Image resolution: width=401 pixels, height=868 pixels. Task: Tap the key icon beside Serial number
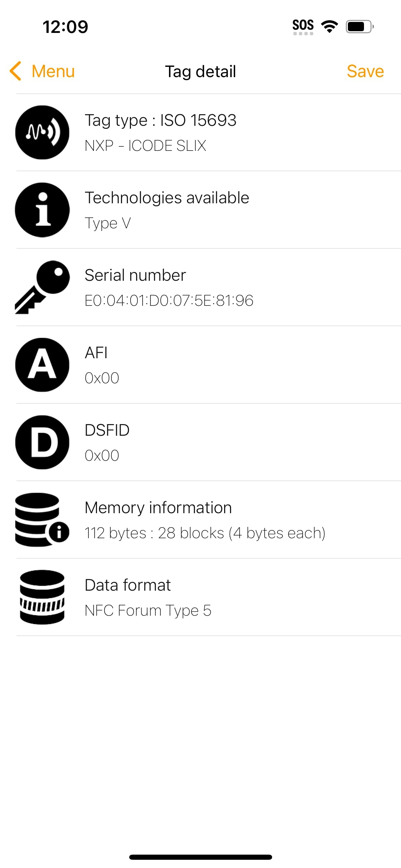[42, 287]
